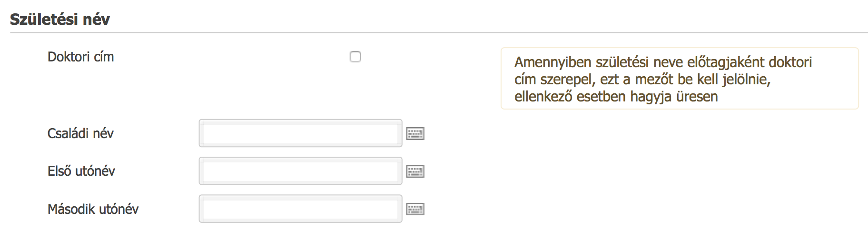
Task: Click the doktori cím help hint box
Action: click(x=680, y=79)
